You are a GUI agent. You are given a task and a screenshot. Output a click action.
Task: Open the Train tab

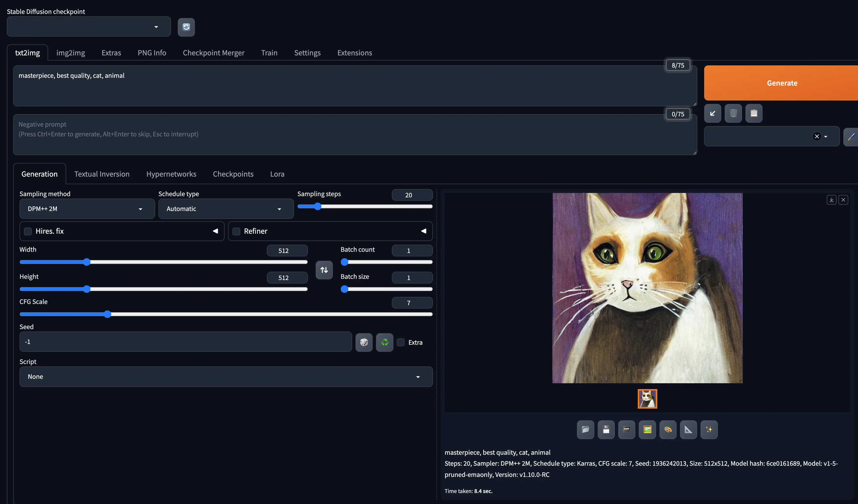pyautogui.click(x=269, y=53)
